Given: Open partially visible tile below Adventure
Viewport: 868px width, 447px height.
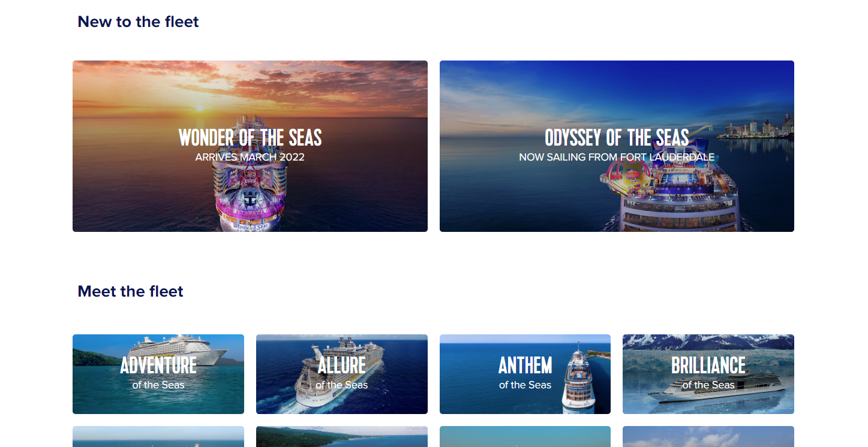Looking at the screenshot, I should click(x=158, y=437).
